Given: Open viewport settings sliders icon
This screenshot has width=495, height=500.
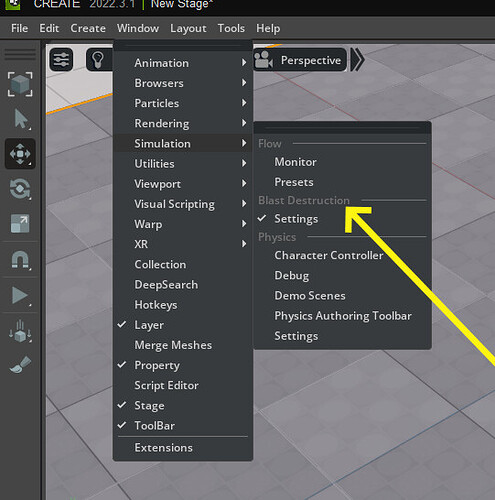Looking at the screenshot, I should [61, 60].
